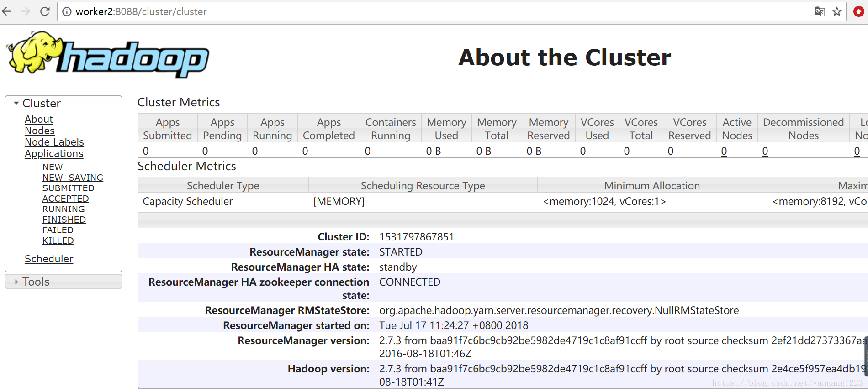The image size is (868, 392).
Task: Show RUNNING applications
Action: pyautogui.click(x=64, y=209)
